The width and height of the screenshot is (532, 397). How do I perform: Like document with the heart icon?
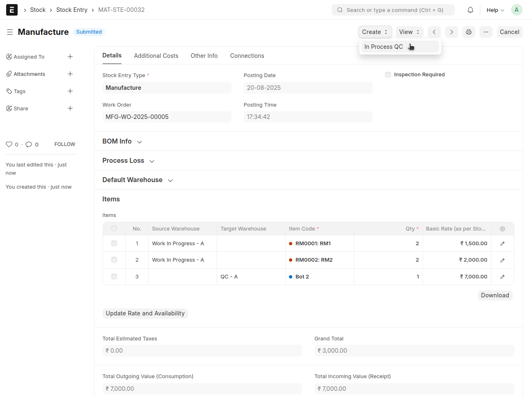click(9, 144)
